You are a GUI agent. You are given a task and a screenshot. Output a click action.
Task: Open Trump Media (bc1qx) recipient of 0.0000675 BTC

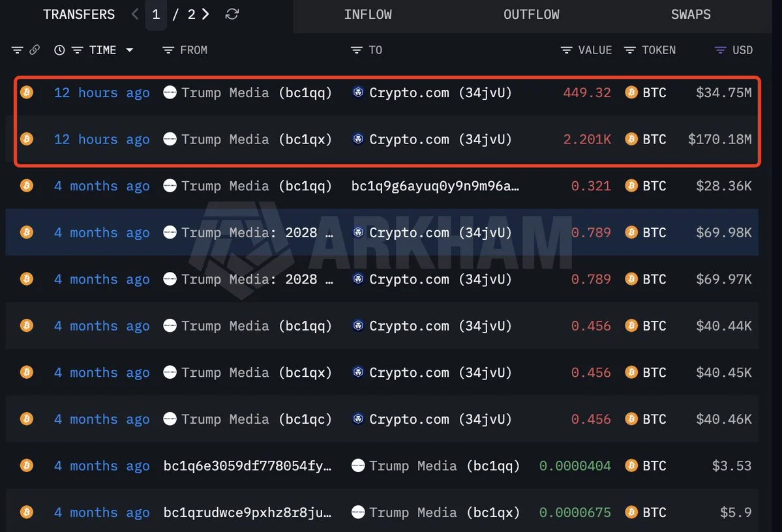[444, 512]
